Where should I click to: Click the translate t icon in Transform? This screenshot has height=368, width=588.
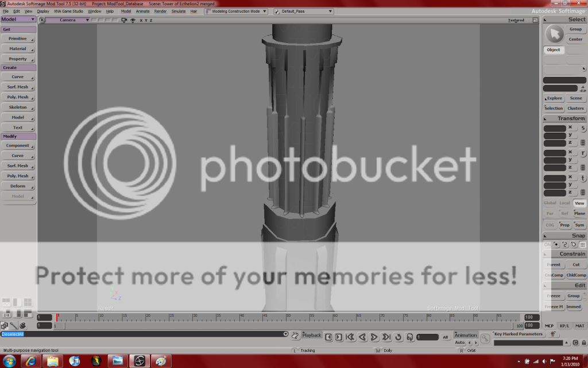[583, 178]
